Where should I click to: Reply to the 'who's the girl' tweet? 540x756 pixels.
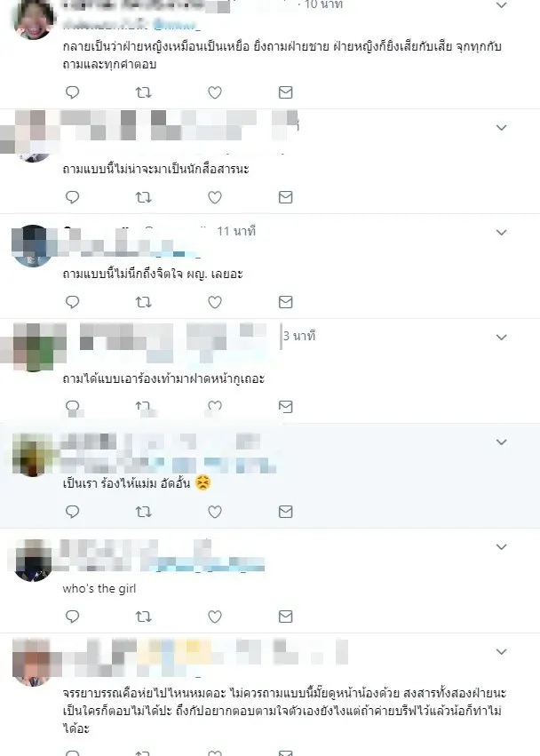click(x=72, y=617)
